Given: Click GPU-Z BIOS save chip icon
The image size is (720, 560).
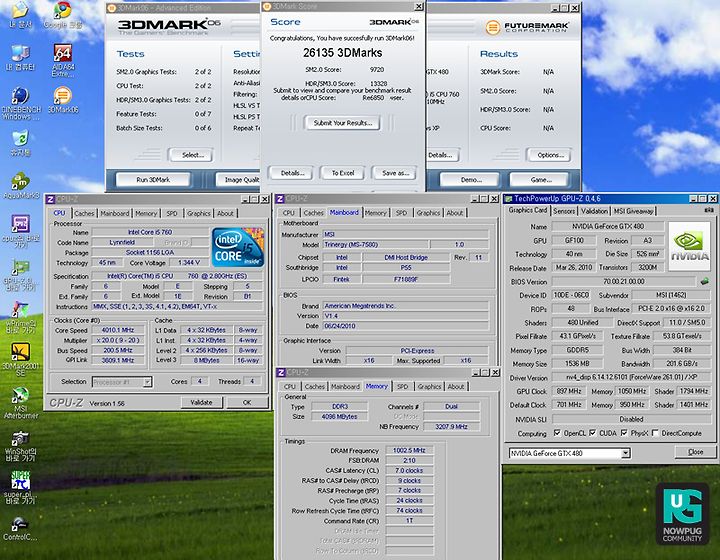Looking at the screenshot, I should tap(704, 281).
